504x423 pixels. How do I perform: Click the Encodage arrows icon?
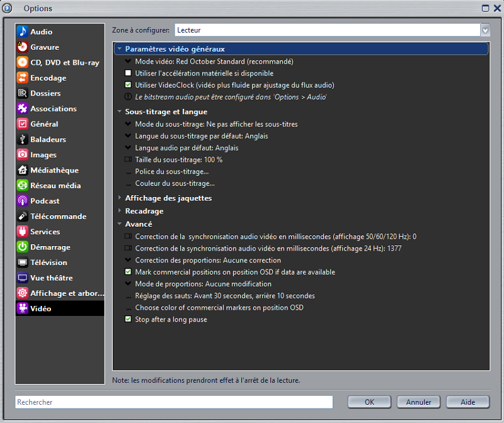[23, 77]
